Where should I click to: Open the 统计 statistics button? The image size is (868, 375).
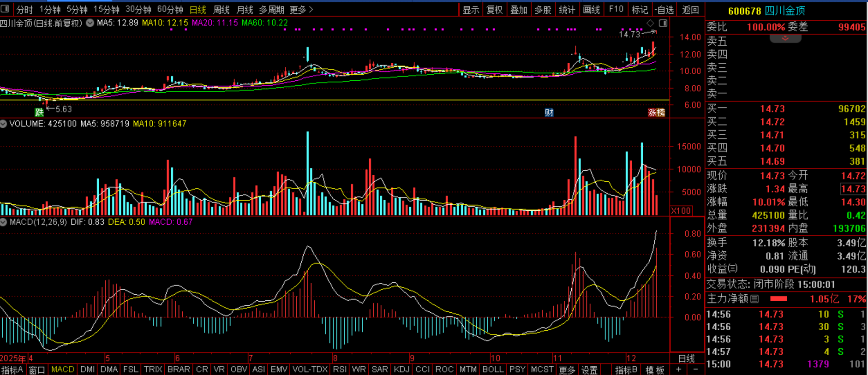pyautogui.click(x=566, y=10)
